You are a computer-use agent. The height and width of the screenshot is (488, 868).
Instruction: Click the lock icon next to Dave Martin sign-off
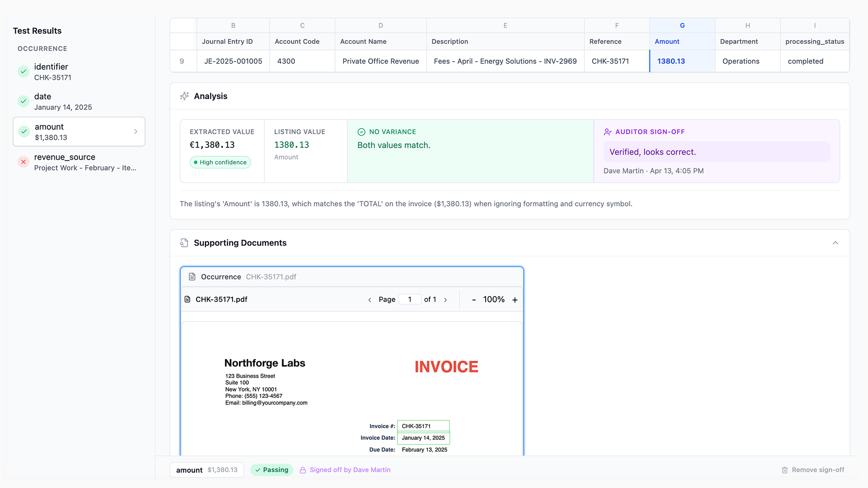303,470
